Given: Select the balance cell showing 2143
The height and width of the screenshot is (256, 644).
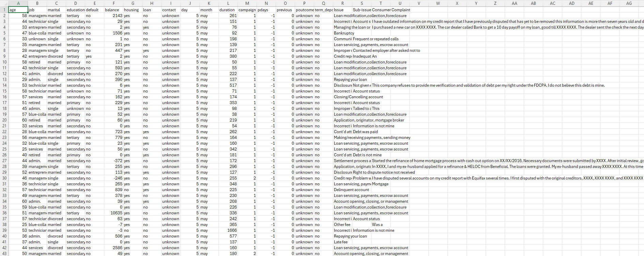Looking at the screenshot, I should coord(113,16).
